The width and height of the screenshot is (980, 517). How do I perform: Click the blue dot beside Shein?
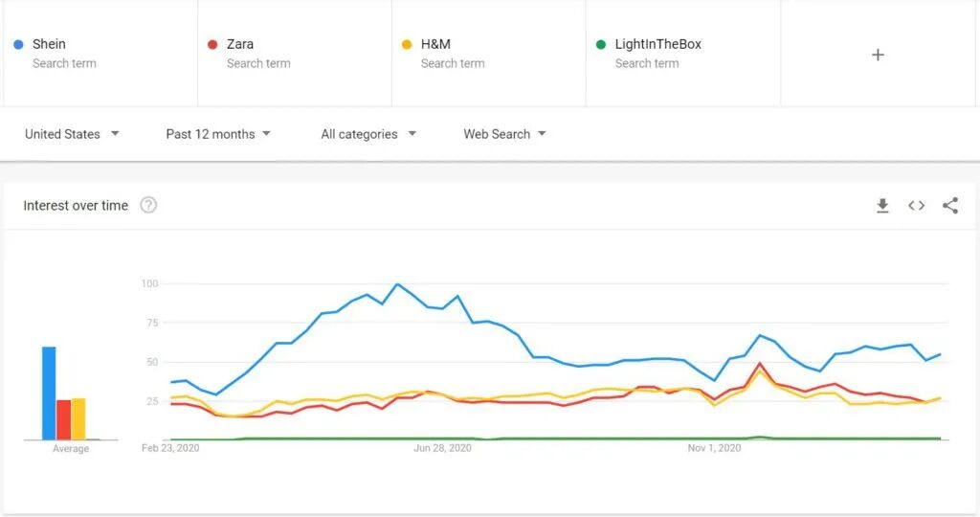[x=19, y=44]
